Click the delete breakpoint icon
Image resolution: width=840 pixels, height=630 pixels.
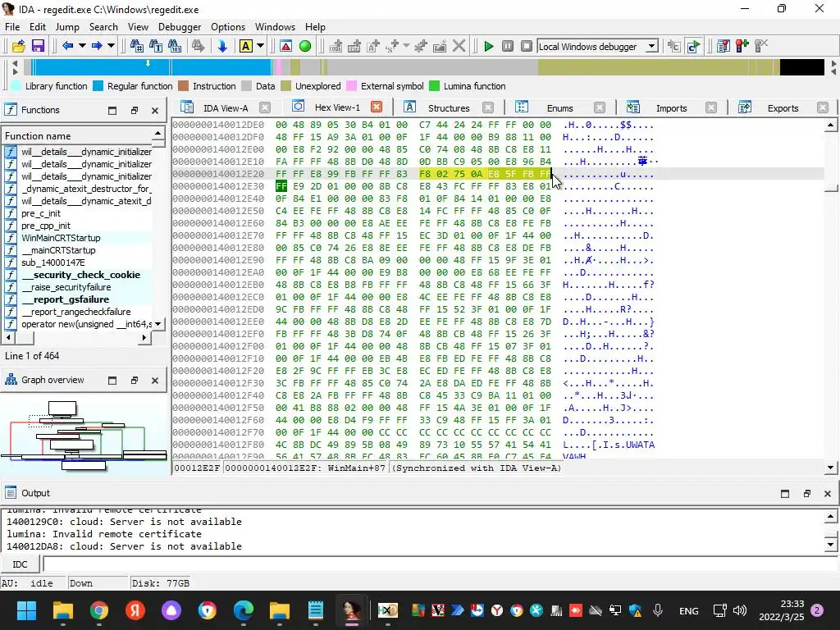(760, 46)
